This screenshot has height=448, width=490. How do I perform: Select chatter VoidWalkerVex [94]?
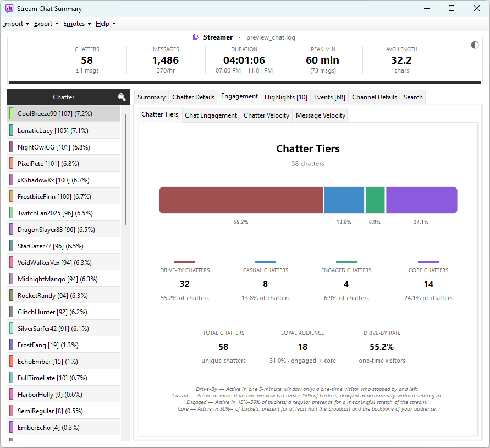click(64, 263)
